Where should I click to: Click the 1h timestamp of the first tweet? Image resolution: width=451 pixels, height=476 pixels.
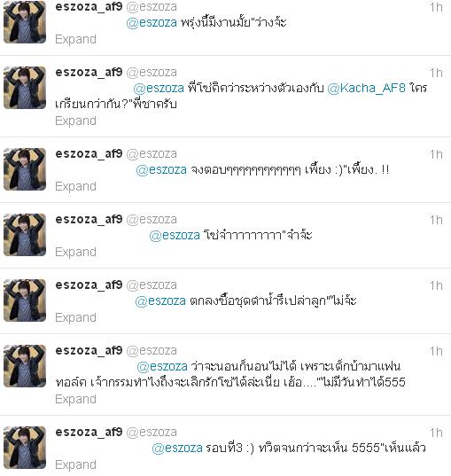click(x=436, y=7)
